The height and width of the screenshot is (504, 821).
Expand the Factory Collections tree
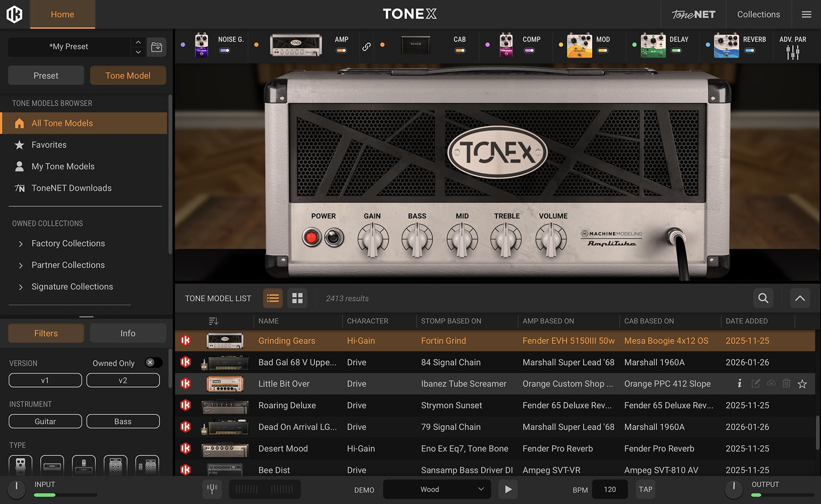tap(21, 244)
